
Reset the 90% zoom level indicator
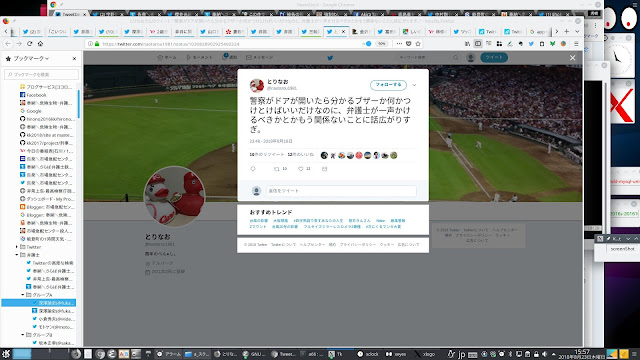(x=381, y=44)
